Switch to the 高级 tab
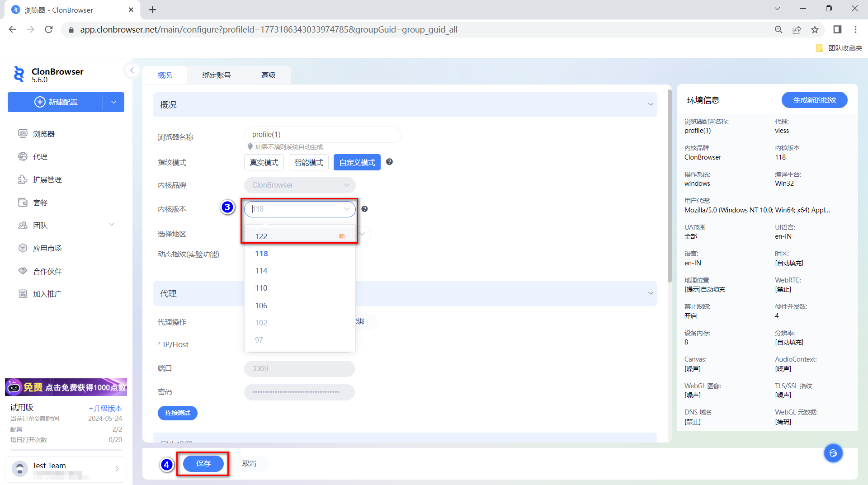Image resolution: width=868 pixels, height=485 pixels. pyautogui.click(x=268, y=75)
